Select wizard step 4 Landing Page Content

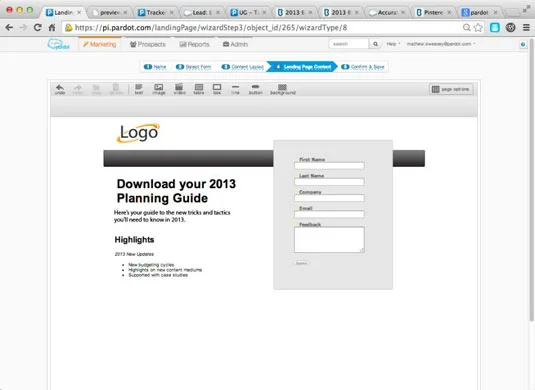[x=302, y=67]
